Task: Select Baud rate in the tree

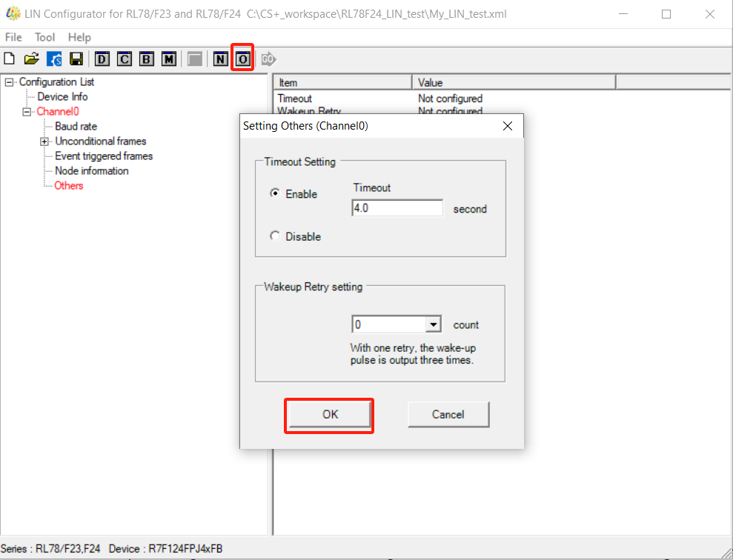Action: pos(76,127)
